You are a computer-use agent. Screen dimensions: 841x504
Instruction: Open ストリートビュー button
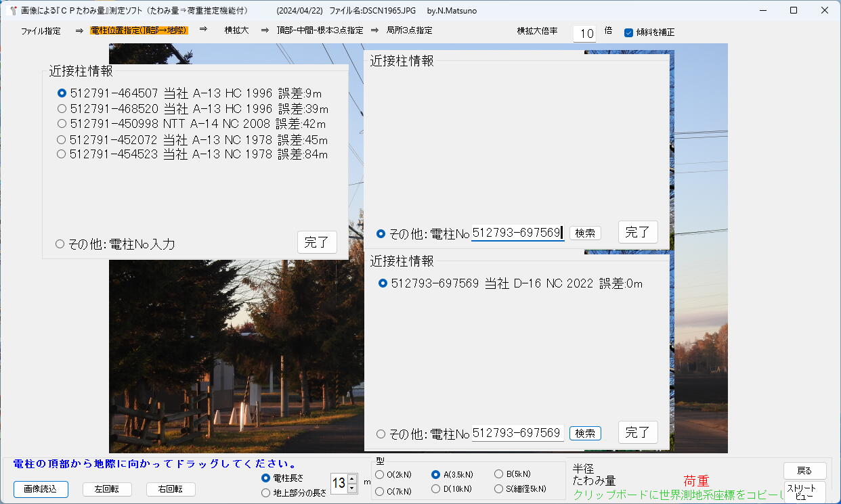(804, 492)
